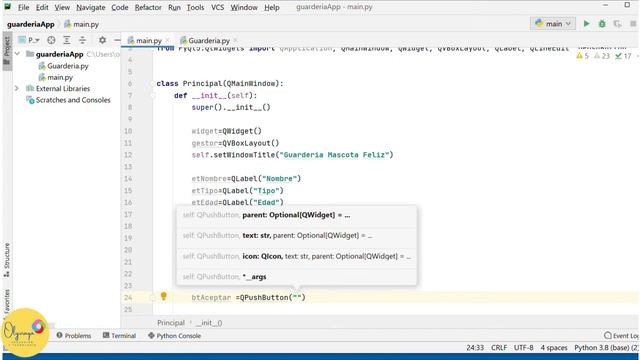Click the 4 spaces indent setting

click(x=554, y=348)
